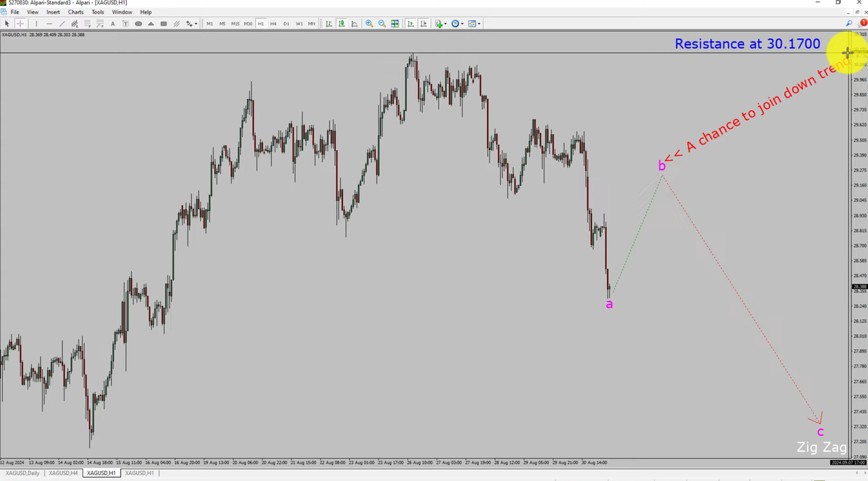This screenshot has height=481, width=868.
Task: Open the File menu
Action: click(x=15, y=12)
